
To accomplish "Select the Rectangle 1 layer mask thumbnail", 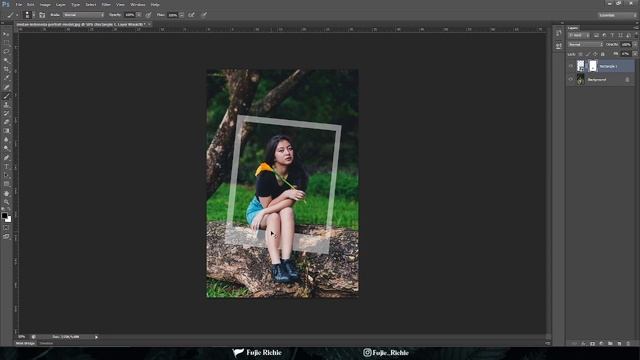I will [x=593, y=66].
